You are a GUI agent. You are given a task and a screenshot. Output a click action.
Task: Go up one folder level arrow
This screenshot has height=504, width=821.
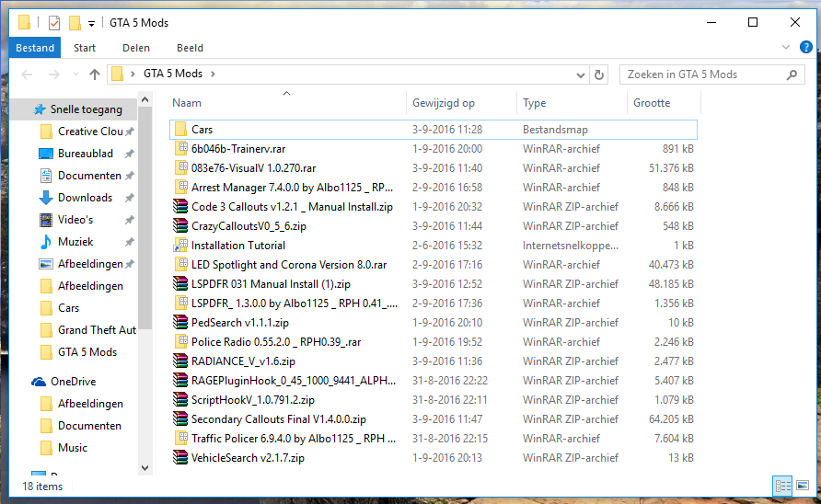pyautogui.click(x=95, y=74)
